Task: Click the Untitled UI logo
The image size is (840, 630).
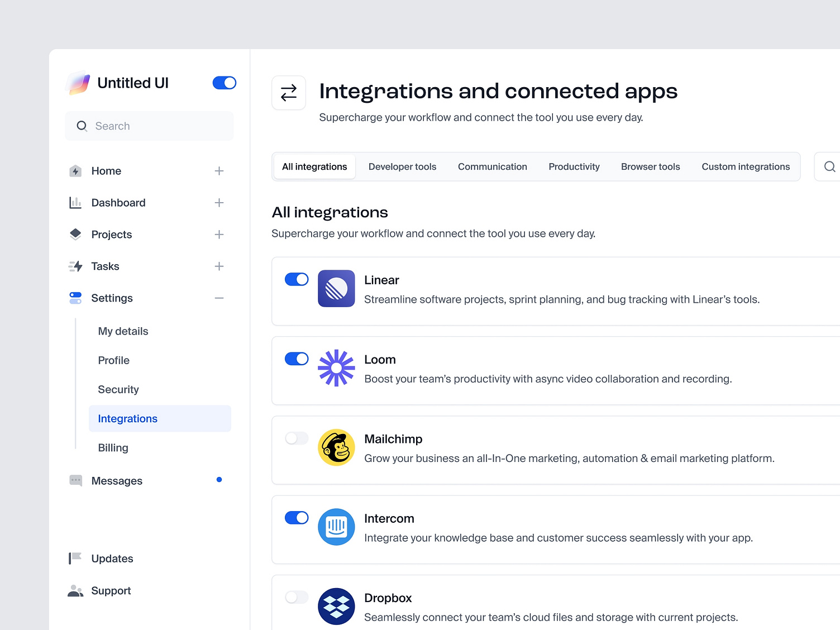Action: tap(78, 83)
